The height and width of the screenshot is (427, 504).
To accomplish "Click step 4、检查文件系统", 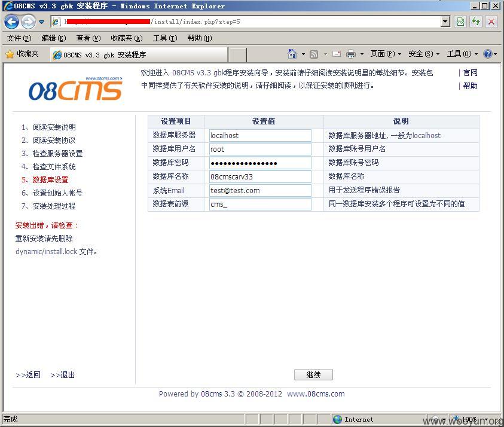I will point(48,167).
